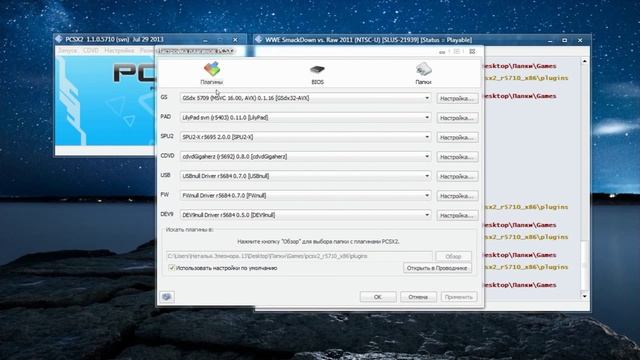Open Настройка for USB plugin
This screenshot has height=360, width=640.
coord(457,176)
